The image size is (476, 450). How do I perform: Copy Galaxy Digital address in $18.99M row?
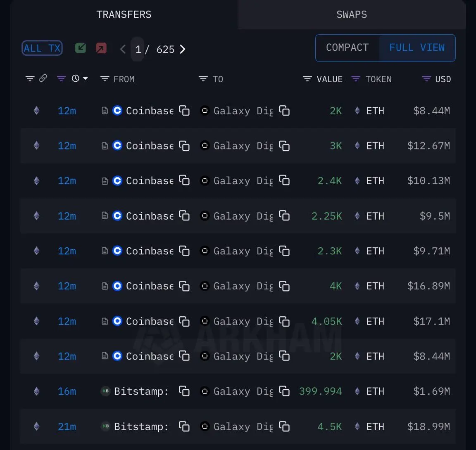[284, 426]
